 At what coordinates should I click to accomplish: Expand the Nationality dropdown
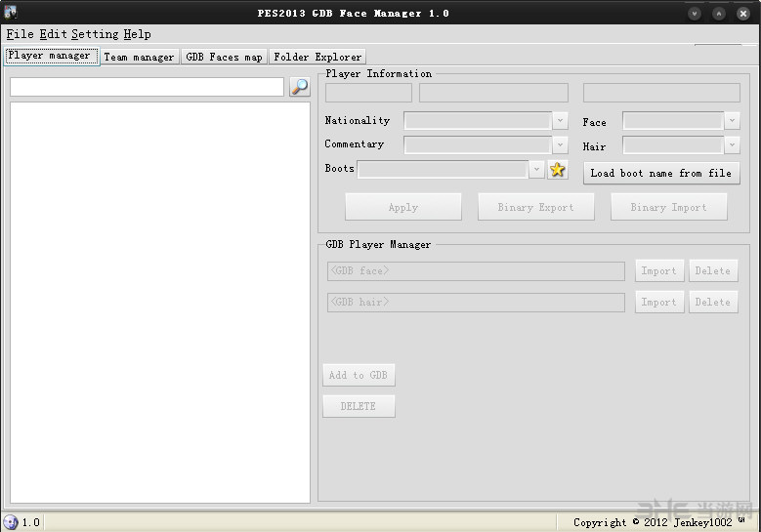[560, 120]
